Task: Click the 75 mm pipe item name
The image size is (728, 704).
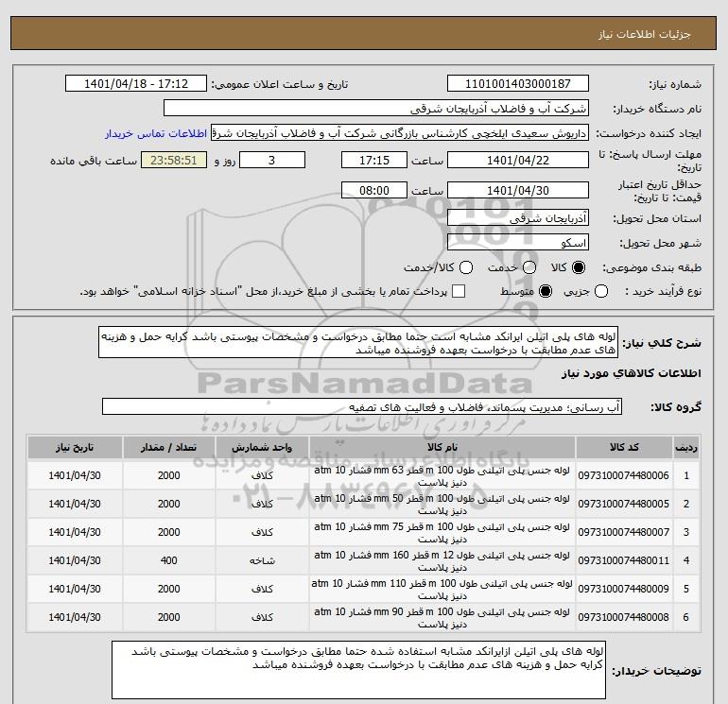Action: (442, 533)
